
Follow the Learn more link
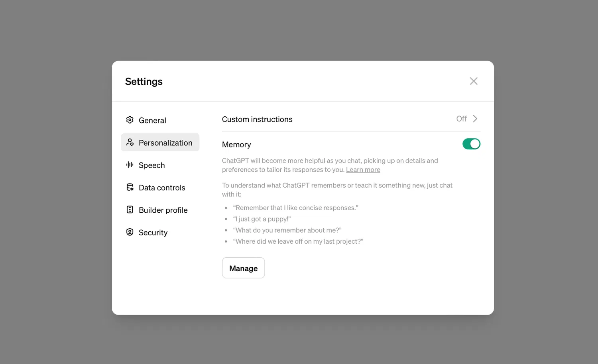[363, 170]
